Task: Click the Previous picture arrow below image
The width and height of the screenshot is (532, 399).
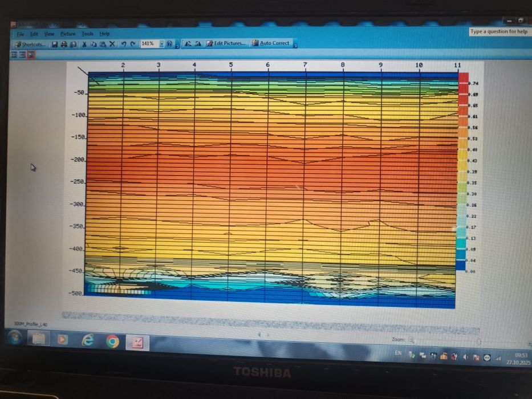Action: [259, 335]
